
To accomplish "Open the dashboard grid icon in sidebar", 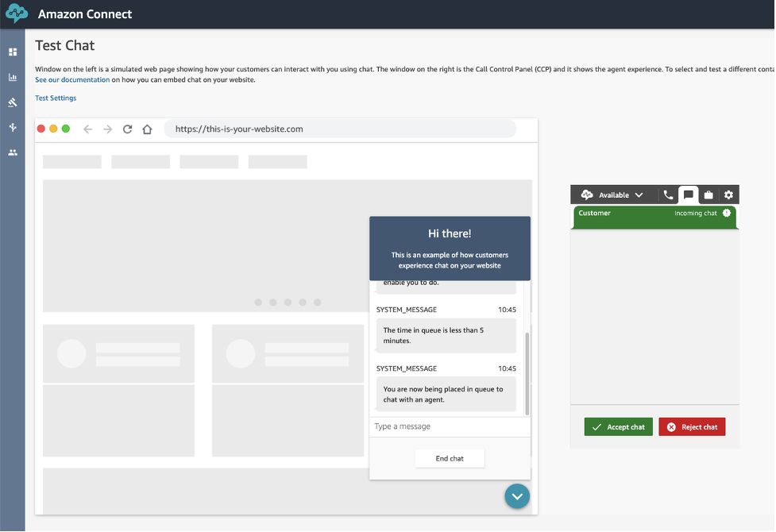I will 13,52.
